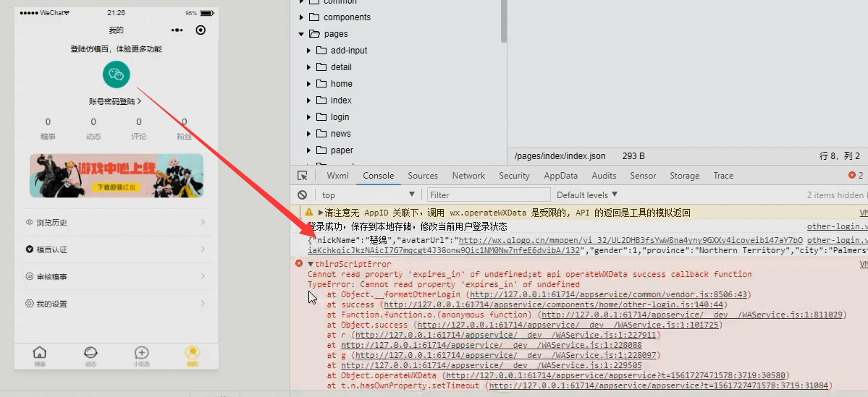Image resolution: width=868 pixels, height=397 pixels.
Task: Switch to the Console tab
Action: tap(378, 175)
